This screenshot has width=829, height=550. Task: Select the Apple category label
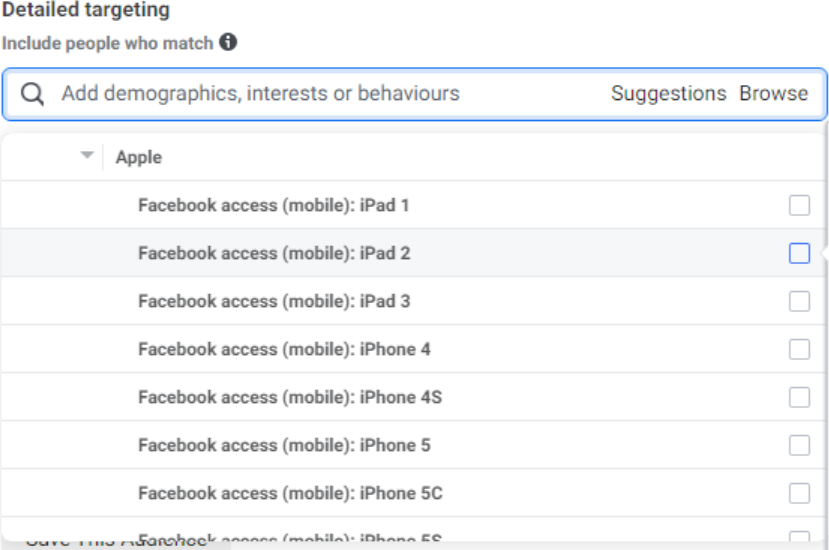click(x=139, y=157)
